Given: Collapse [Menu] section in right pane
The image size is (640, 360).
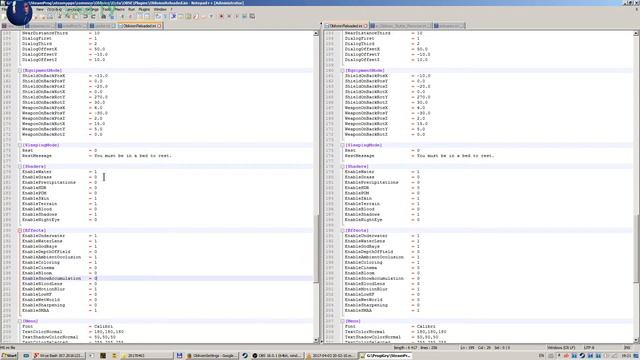Looking at the screenshot, I should pos(342,321).
